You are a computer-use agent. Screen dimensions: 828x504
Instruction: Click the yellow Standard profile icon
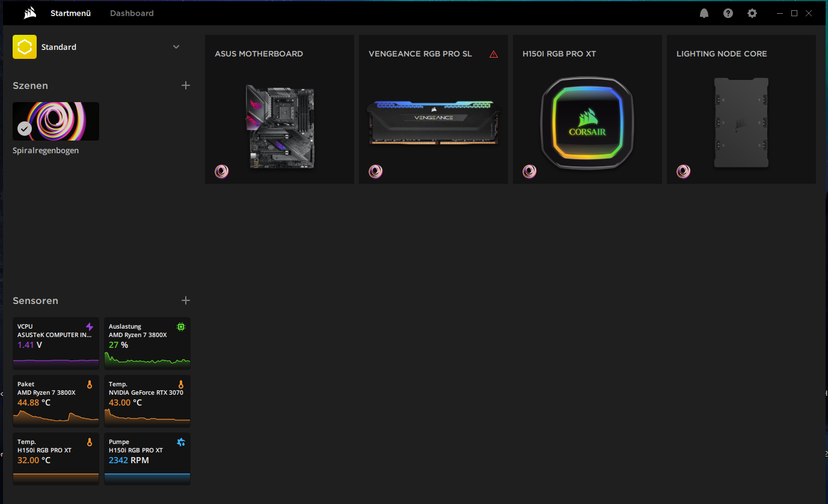[x=25, y=47]
